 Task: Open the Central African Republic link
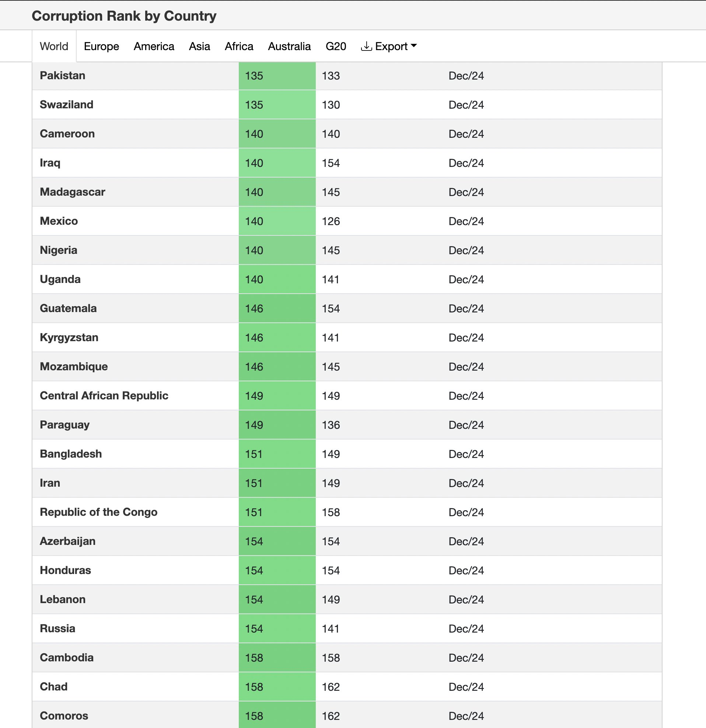coord(104,396)
